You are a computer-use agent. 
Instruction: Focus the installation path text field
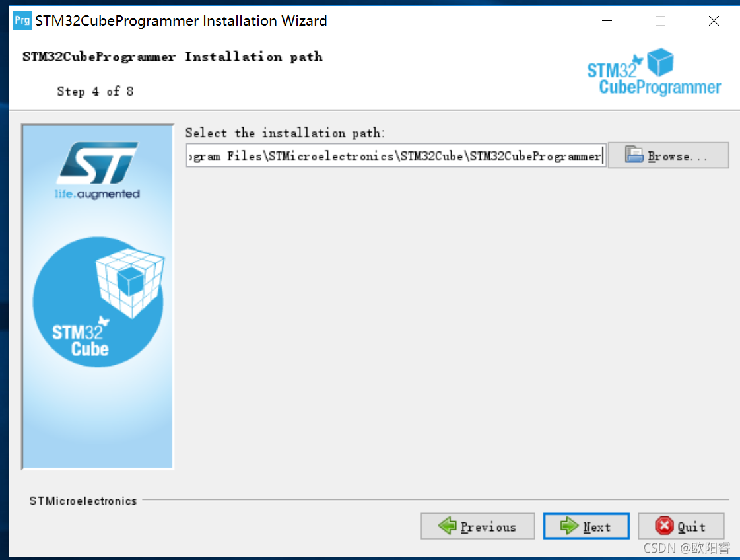(396, 156)
